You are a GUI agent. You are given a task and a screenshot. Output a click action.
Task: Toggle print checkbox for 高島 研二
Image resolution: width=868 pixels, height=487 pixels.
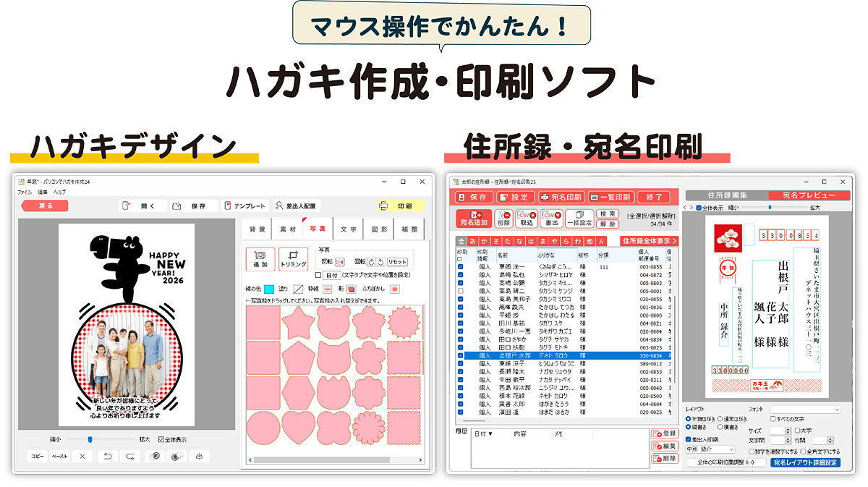pyautogui.click(x=460, y=291)
